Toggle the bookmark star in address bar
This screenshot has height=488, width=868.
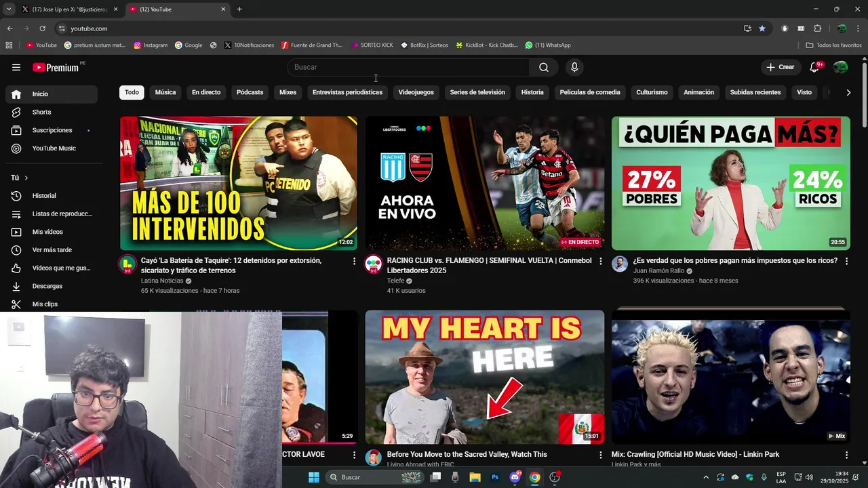(x=762, y=28)
